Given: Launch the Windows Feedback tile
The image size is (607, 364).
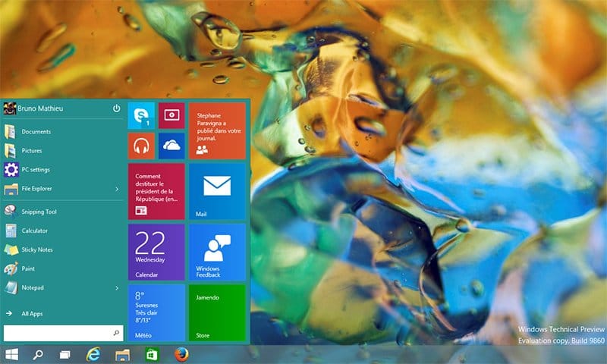Looking at the screenshot, I should [x=217, y=253].
